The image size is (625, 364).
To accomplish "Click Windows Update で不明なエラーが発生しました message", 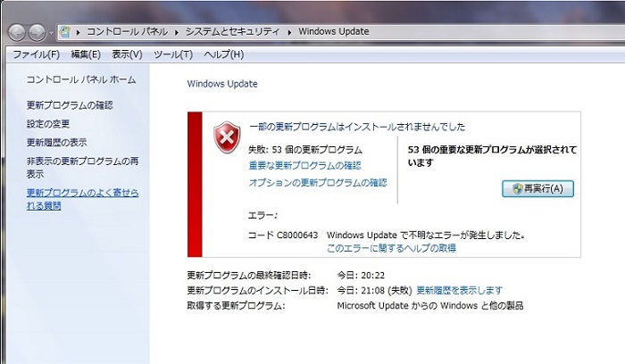I will pyautogui.click(x=426, y=235).
